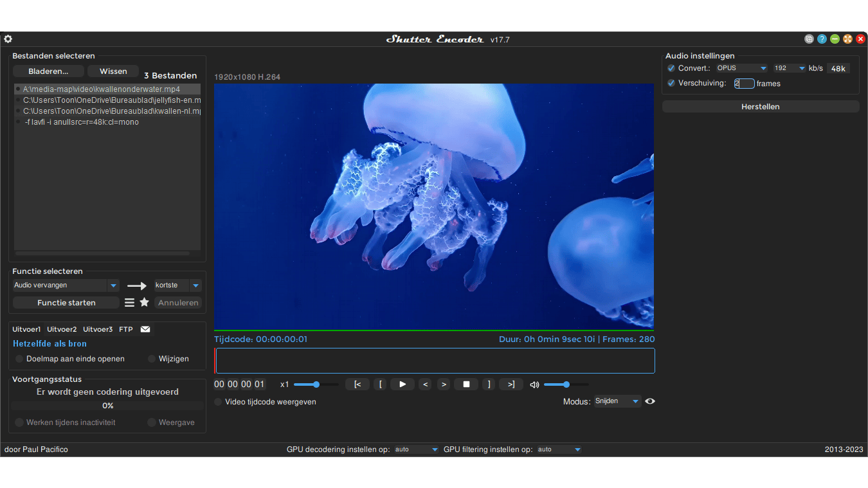The height and width of the screenshot is (488, 868).
Task: Open the hamburger menu beside Functie starten
Action: [130, 302]
